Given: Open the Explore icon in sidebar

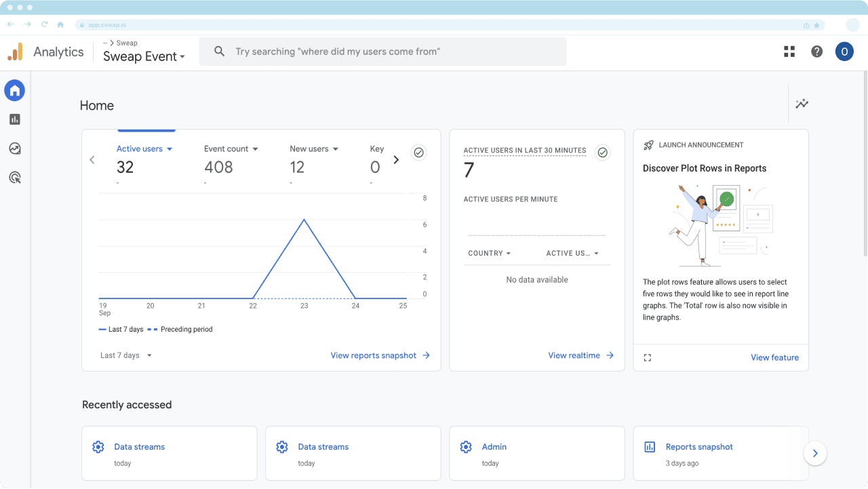Looking at the screenshot, I should click(x=15, y=149).
